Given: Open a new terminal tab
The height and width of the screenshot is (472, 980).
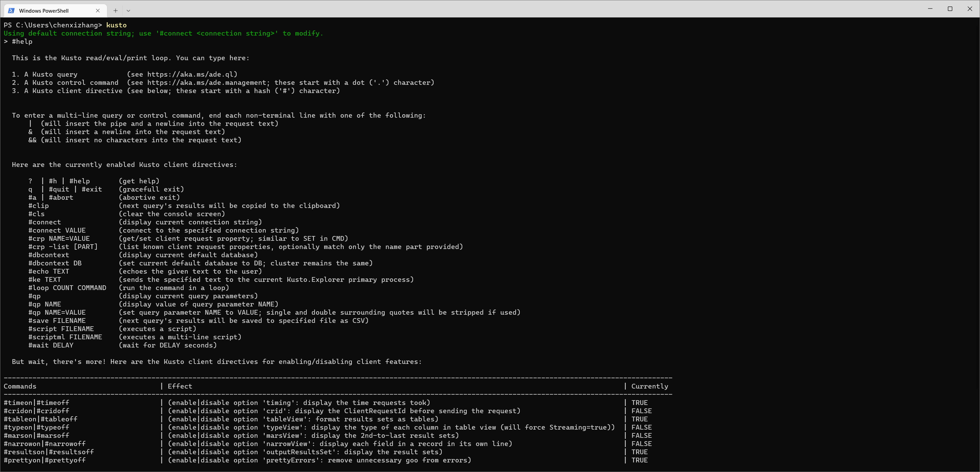Looking at the screenshot, I should click(x=115, y=11).
